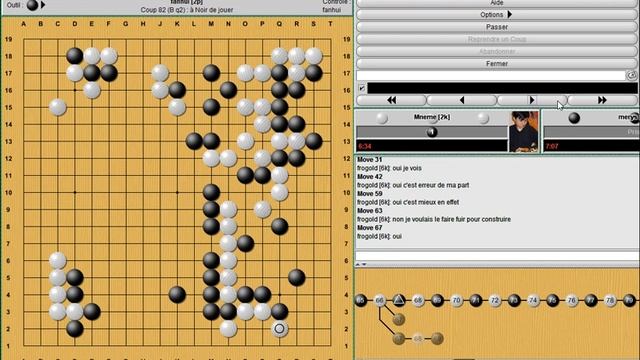Select move 77 node in game tree

click(591, 300)
